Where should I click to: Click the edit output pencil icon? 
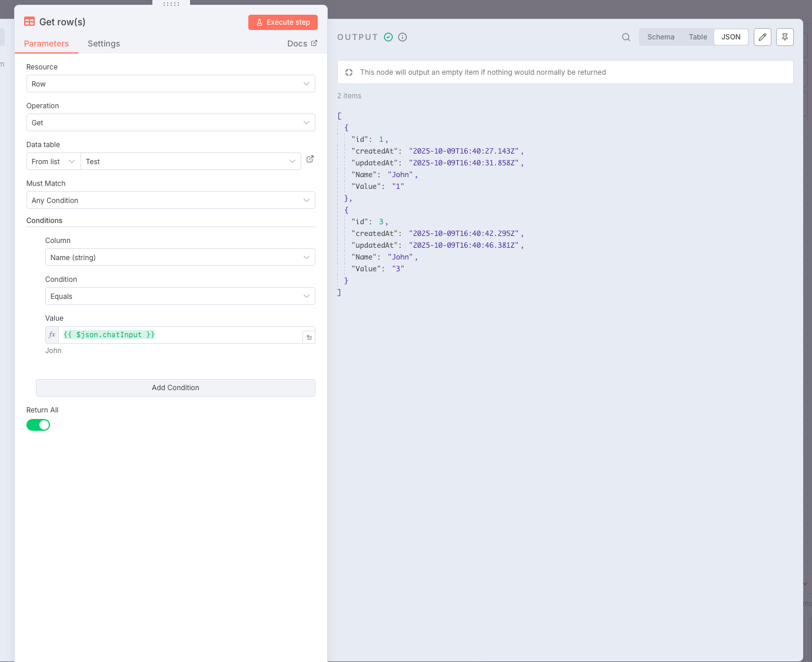click(762, 36)
